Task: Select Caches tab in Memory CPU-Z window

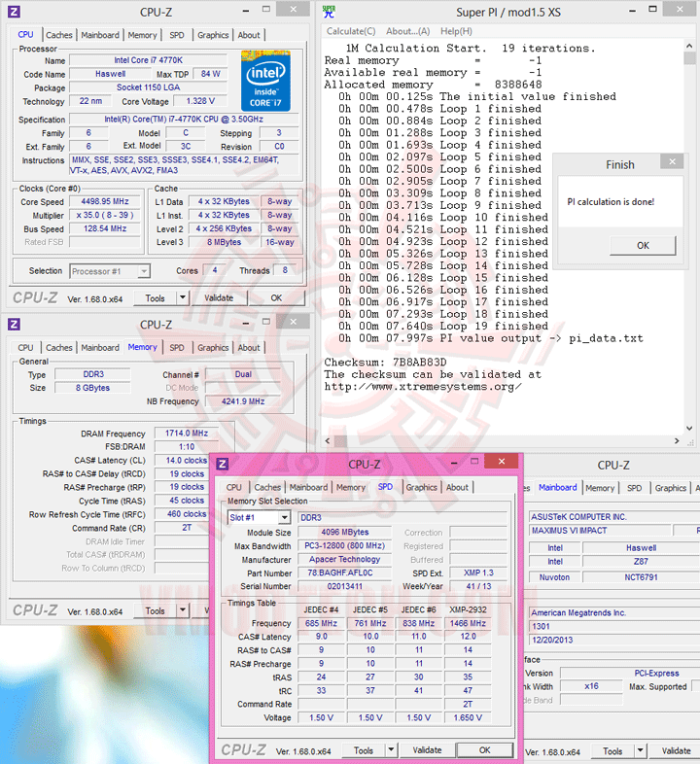Action: pos(59,347)
